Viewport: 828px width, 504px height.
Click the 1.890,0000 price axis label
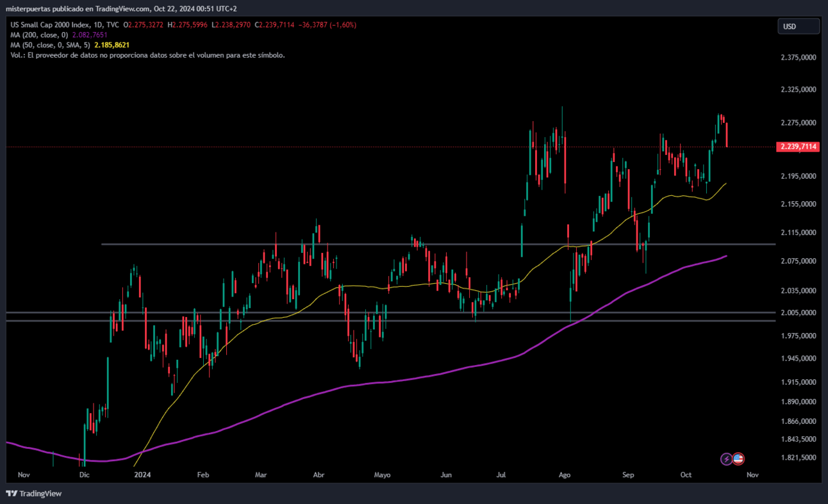click(x=798, y=402)
